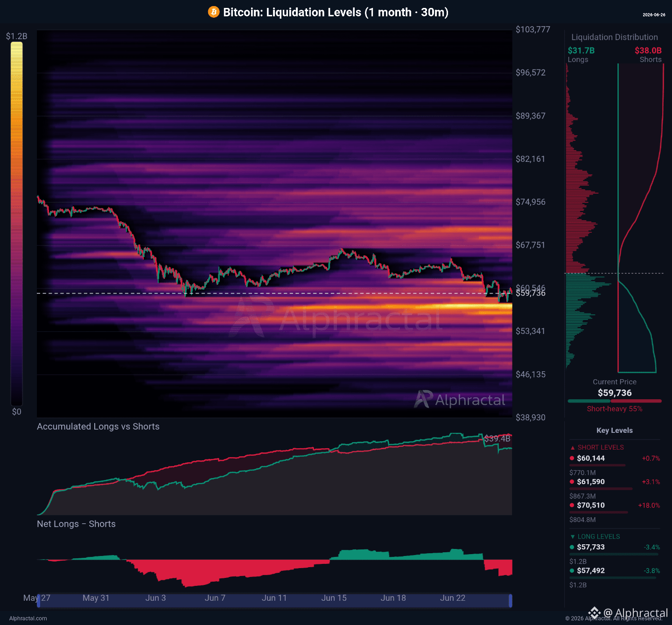Click the $96,572 price axis label
Image resolution: width=672 pixels, height=625 pixels.
tap(531, 72)
